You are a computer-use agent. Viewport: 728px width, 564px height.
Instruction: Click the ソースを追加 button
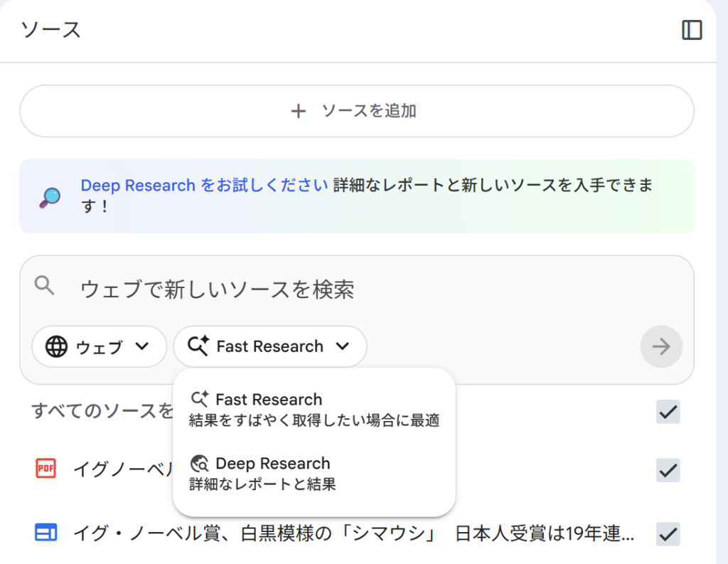tap(356, 111)
